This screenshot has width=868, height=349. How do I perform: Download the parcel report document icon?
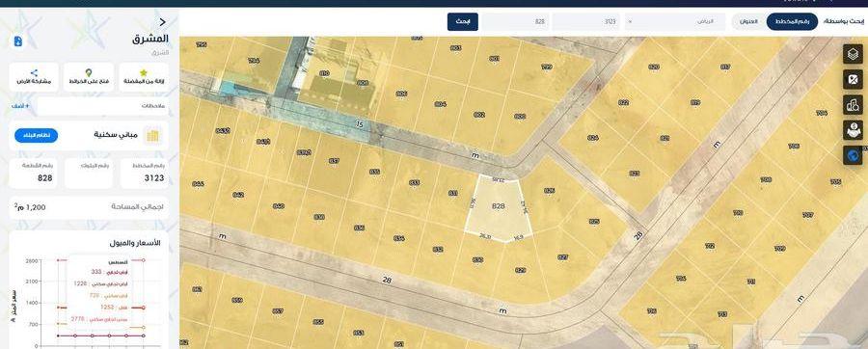[17, 41]
